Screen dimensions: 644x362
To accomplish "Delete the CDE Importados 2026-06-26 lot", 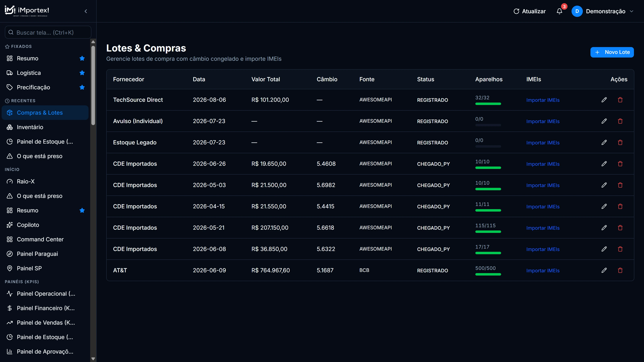I will click(620, 164).
